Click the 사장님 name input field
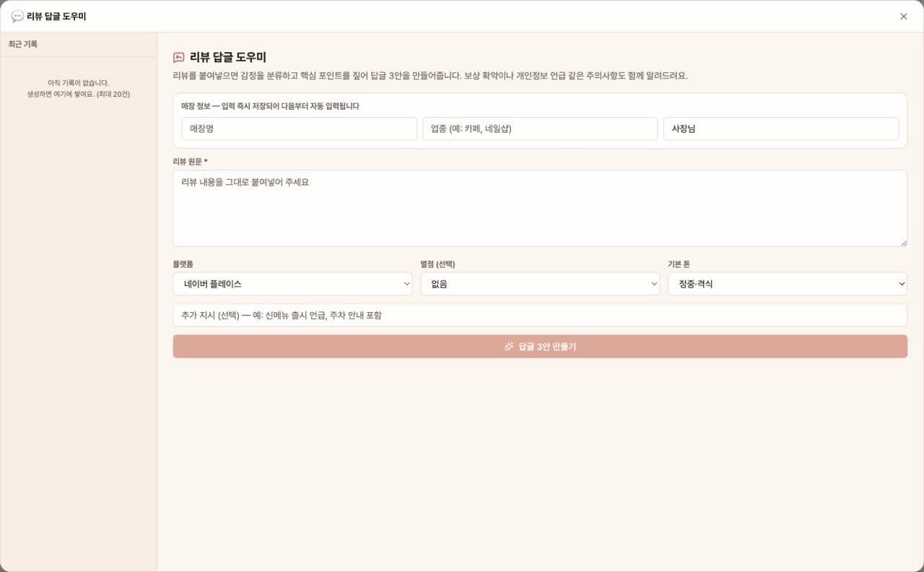The width and height of the screenshot is (924, 572). point(781,129)
